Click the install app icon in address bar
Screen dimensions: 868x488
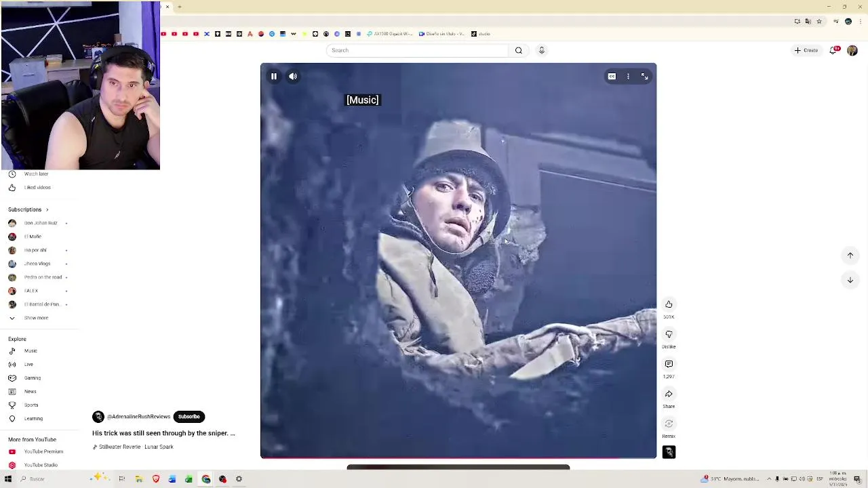(797, 21)
